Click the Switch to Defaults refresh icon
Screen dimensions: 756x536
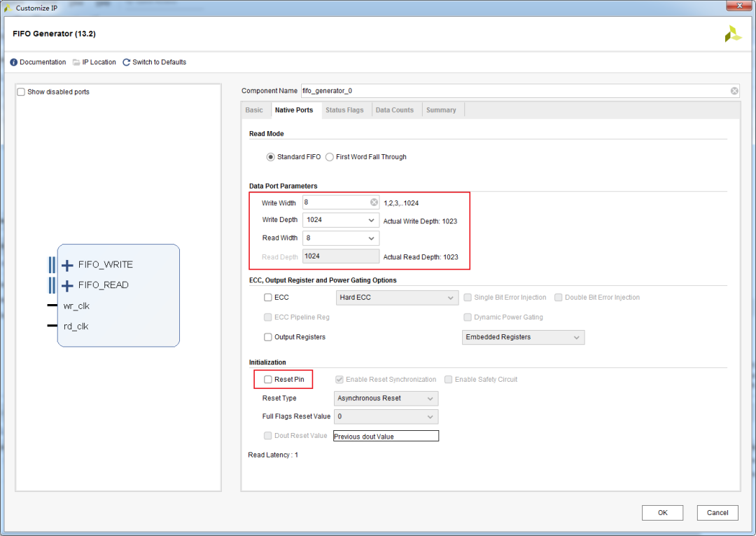[126, 62]
